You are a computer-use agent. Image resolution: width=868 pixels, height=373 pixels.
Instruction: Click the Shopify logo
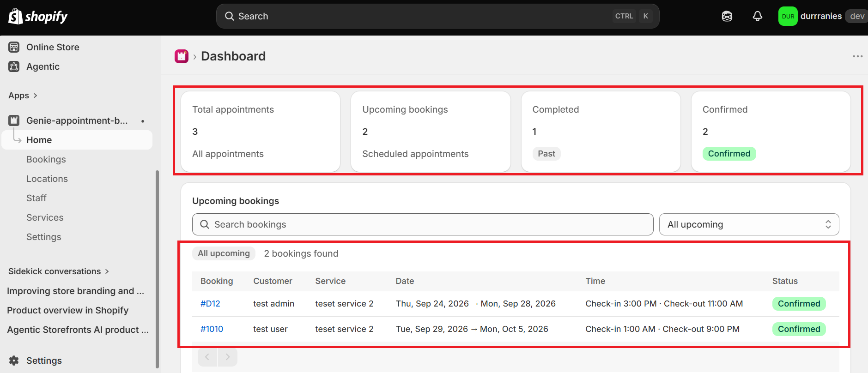38,17
